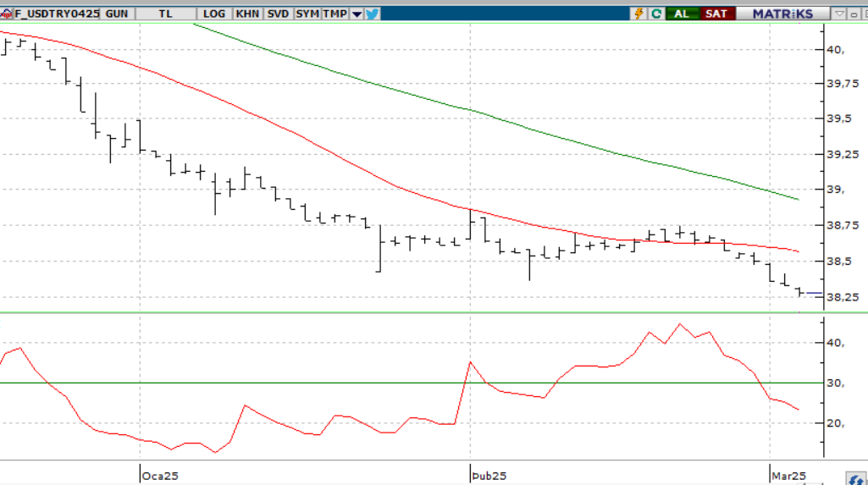Screen dimensions: 868x485
Task: Open the TL currency selector
Action: point(165,14)
